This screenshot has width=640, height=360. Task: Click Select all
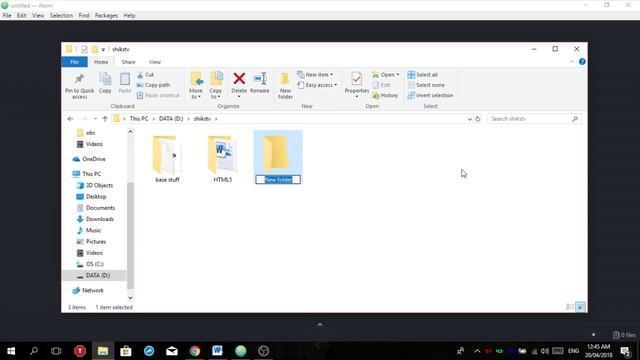pos(423,75)
